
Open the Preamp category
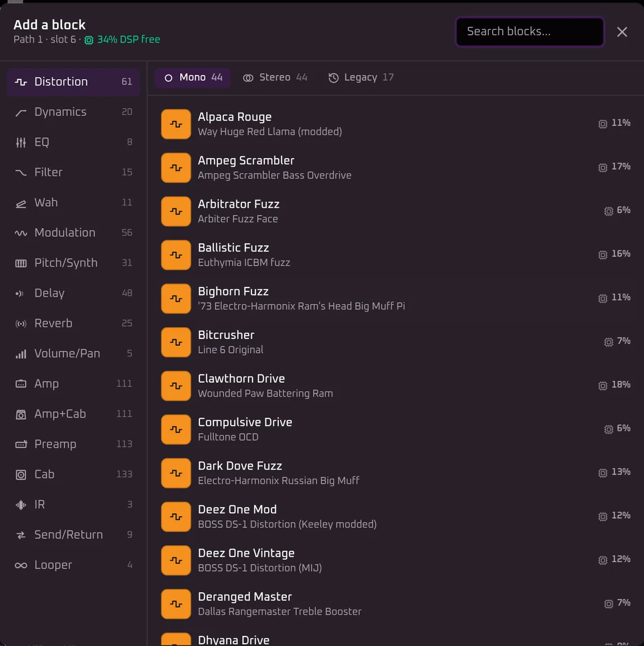click(73, 444)
